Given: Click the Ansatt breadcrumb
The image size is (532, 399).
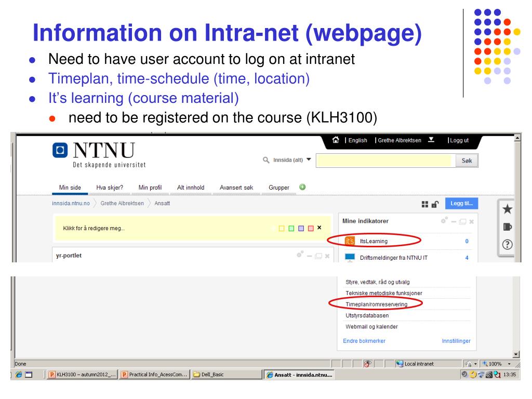Looking at the screenshot, I should 162,203.
